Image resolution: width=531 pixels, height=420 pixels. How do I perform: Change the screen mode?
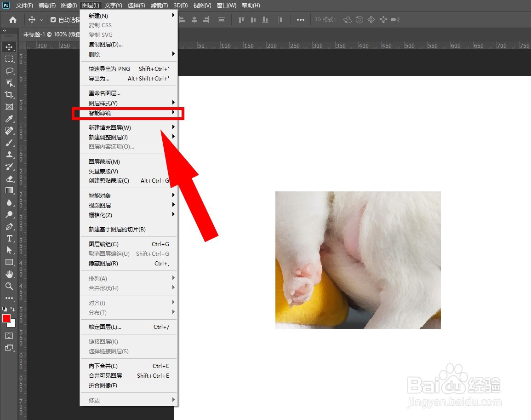click(x=9, y=348)
